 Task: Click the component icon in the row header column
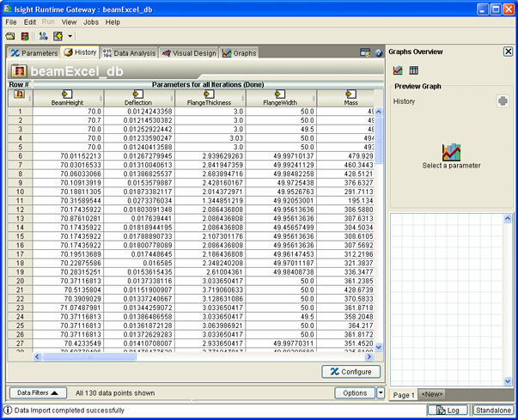[x=19, y=94]
